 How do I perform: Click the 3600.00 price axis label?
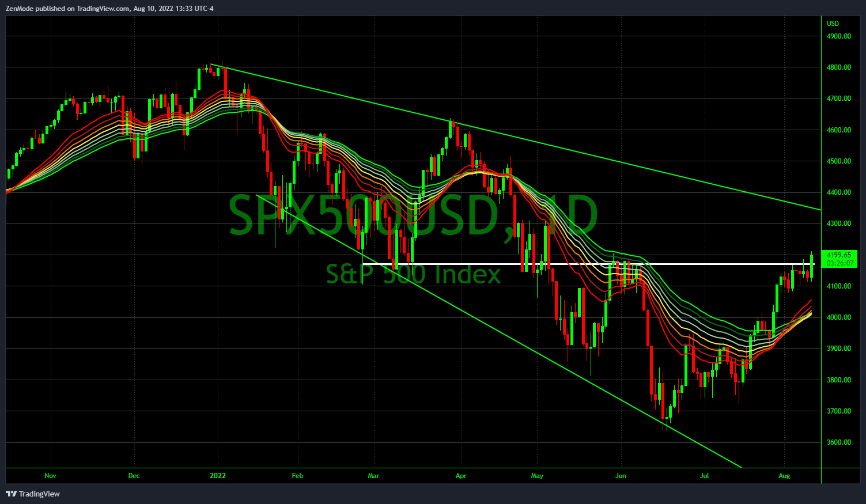click(x=839, y=442)
